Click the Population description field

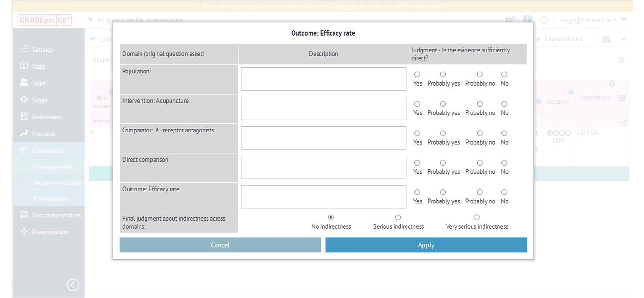coord(324,79)
